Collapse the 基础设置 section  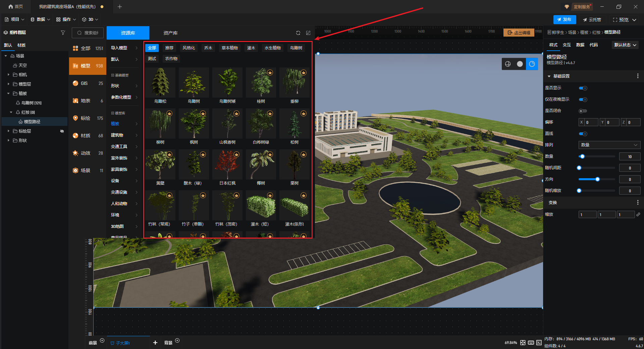coord(549,76)
